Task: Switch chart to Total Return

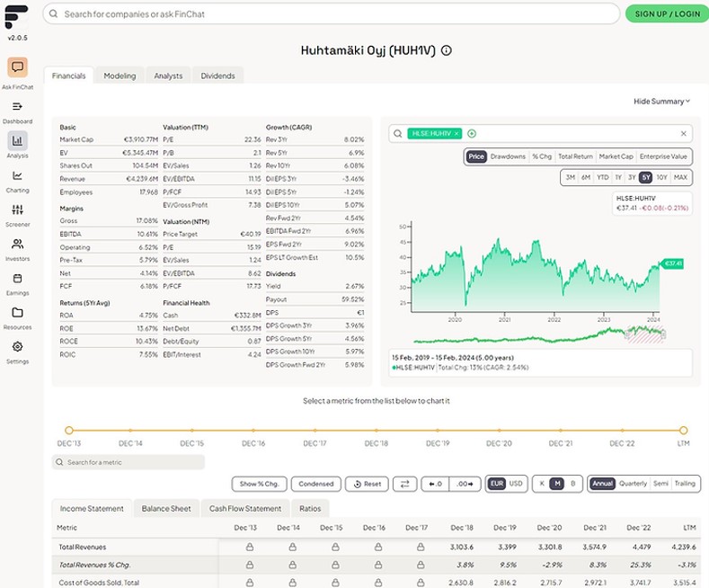Action: tap(575, 156)
